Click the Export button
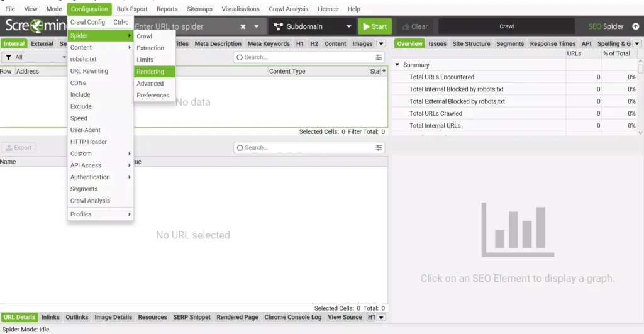 point(18,147)
